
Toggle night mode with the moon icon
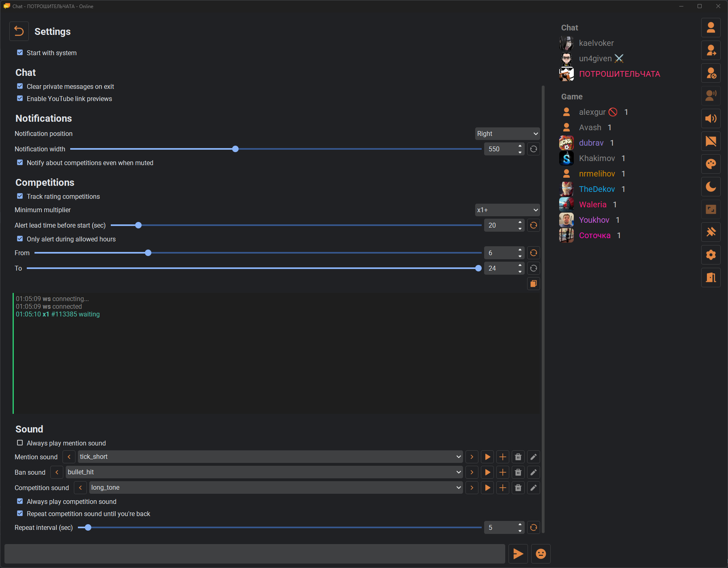point(711,187)
